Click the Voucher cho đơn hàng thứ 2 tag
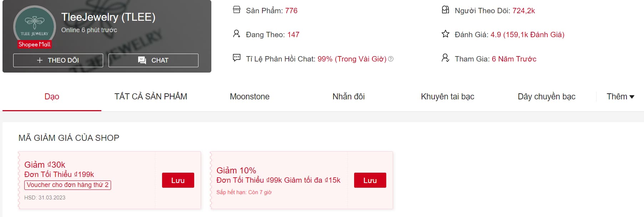The height and width of the screenshot is (217, 644). pos(67,185)
